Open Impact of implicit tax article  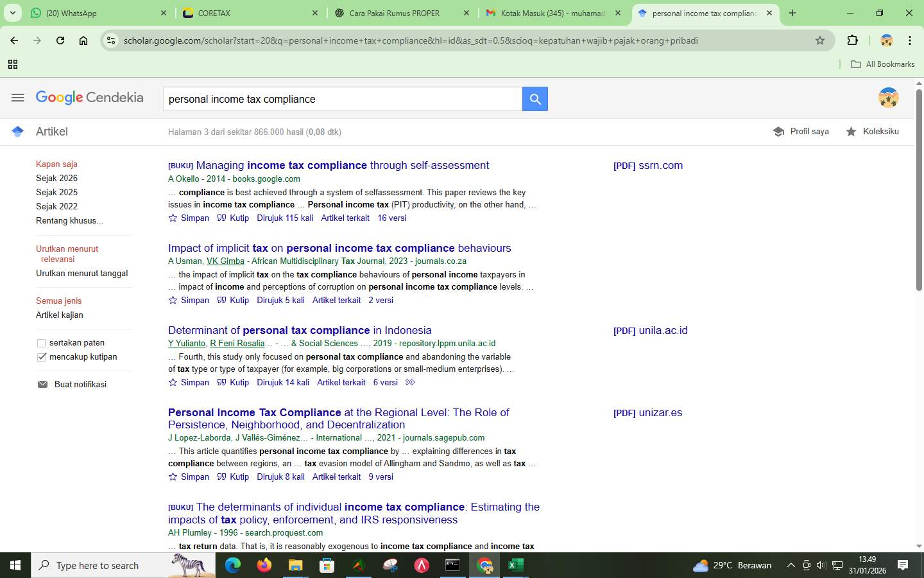click(x=339, y=248)
